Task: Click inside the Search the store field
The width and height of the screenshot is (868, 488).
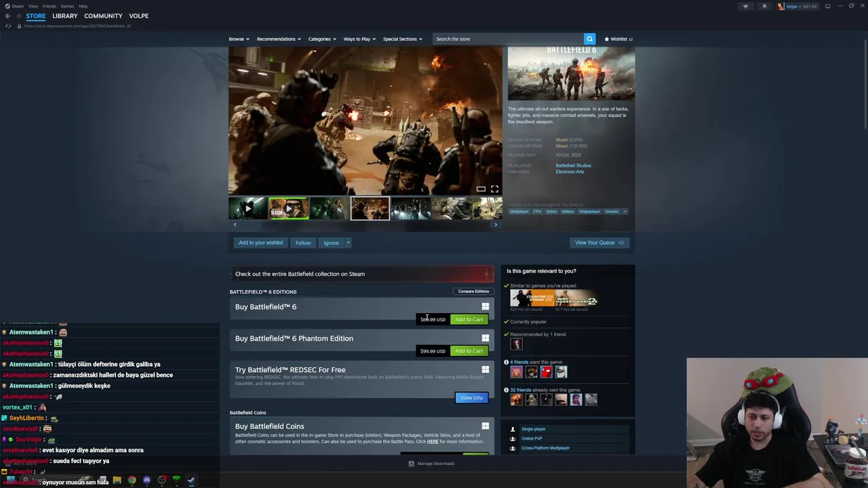Action: (508, 39)
